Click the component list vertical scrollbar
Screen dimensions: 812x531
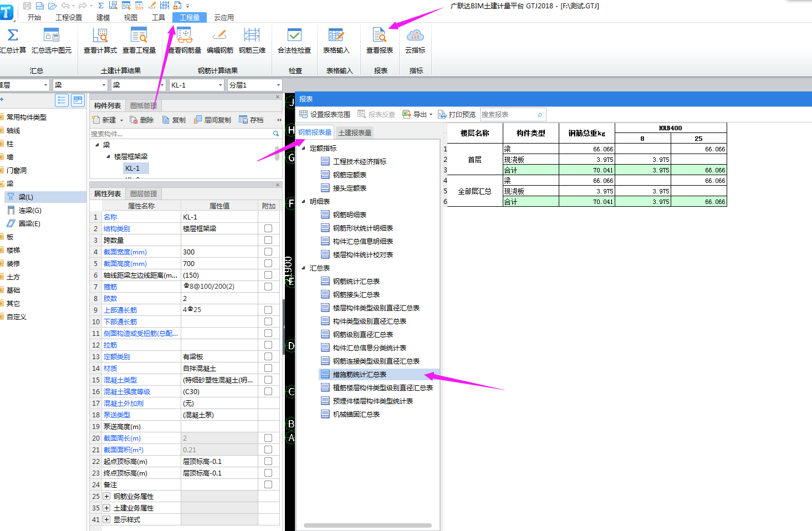point(277,153)
